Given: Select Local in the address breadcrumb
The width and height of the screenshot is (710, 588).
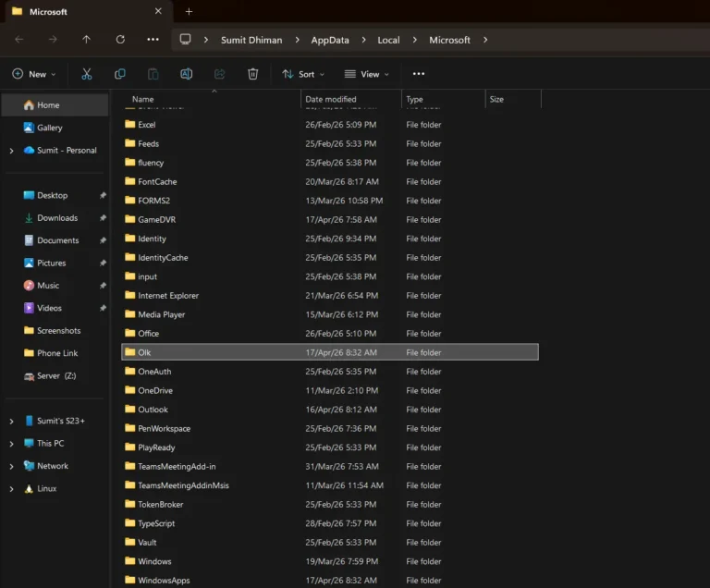Looking at the screenshot, I should coord(388,40).
